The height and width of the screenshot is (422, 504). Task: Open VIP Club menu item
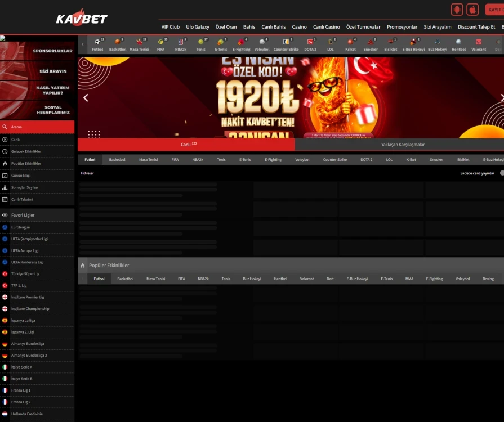pos(171,27)
